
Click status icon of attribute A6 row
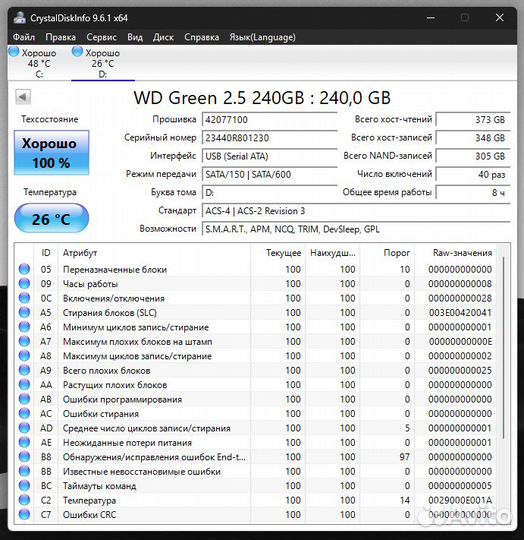click(x=24, y=327)
